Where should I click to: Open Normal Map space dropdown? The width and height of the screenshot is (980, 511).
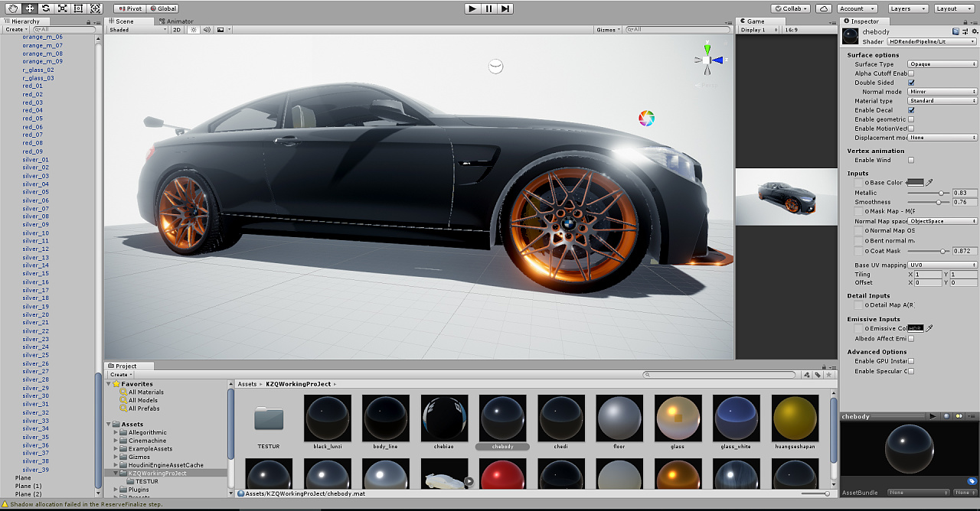942,221
